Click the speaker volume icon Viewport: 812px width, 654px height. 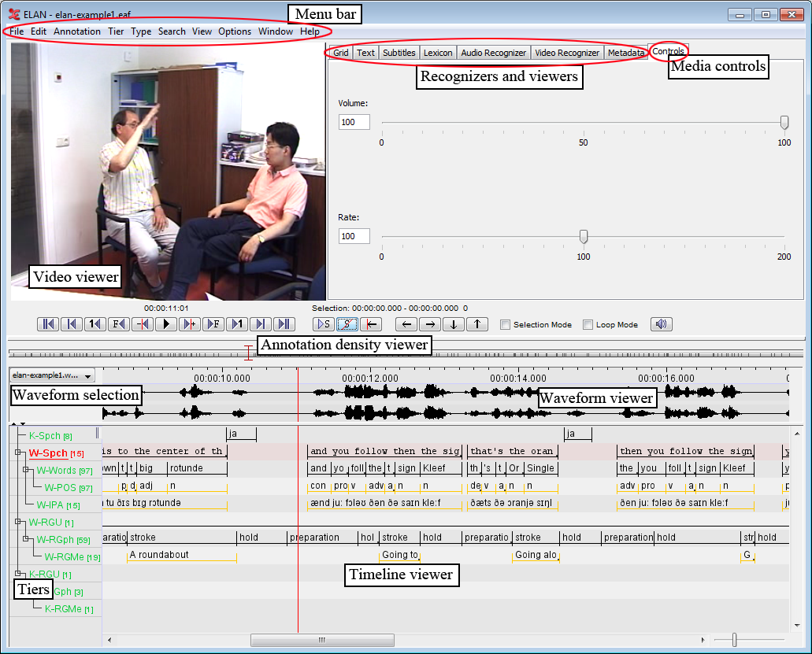[x=661, y=323]
